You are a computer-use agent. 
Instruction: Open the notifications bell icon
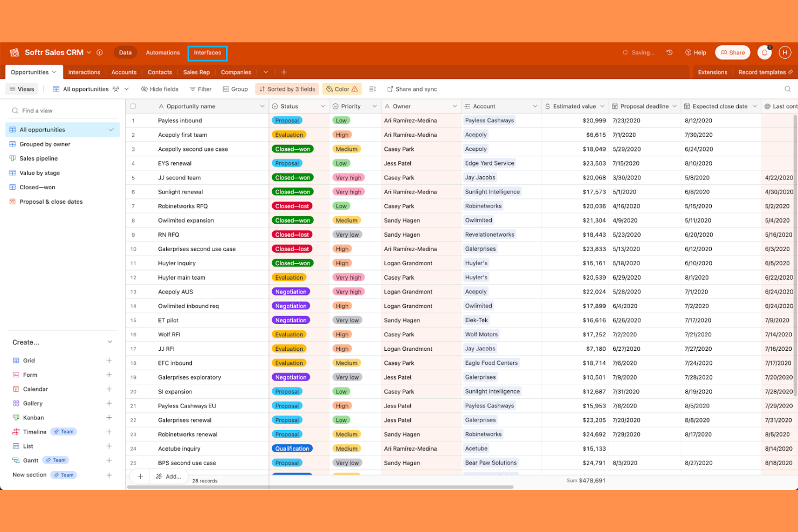[x=765, y=52]
